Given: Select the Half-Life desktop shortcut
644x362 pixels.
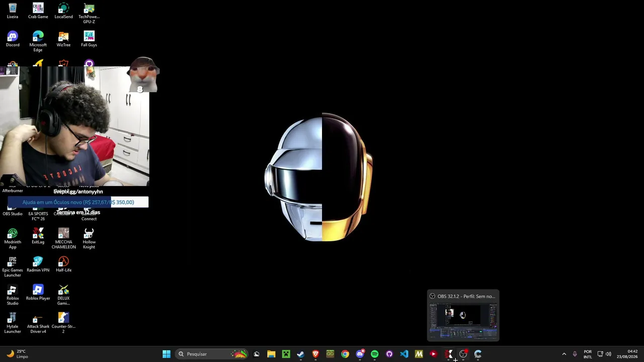Looking at the screenshot, I should [x=63, y=264].
